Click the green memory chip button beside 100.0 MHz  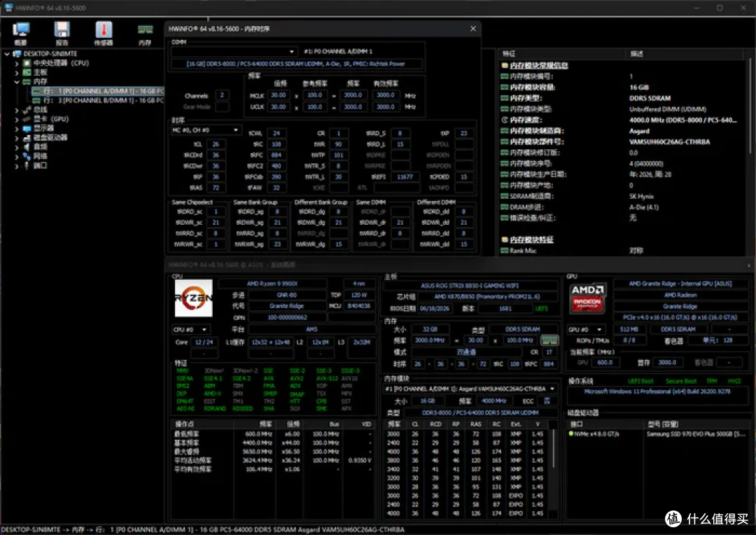pos(549,340)
